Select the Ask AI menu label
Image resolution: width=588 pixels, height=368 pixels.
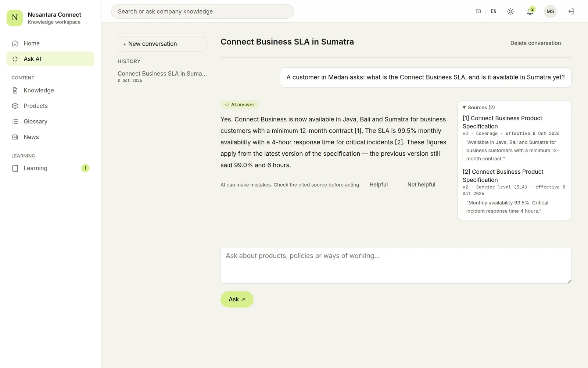click(x=32, y=59)
